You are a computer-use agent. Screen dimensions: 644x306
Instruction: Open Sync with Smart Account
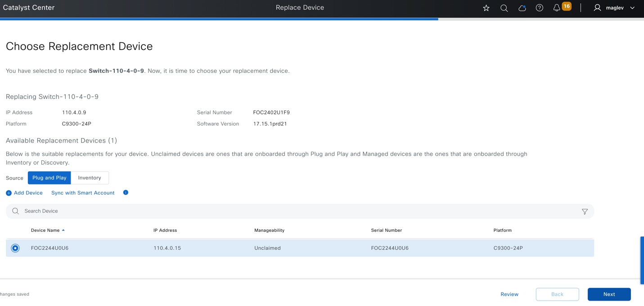[x=82, y=193]
